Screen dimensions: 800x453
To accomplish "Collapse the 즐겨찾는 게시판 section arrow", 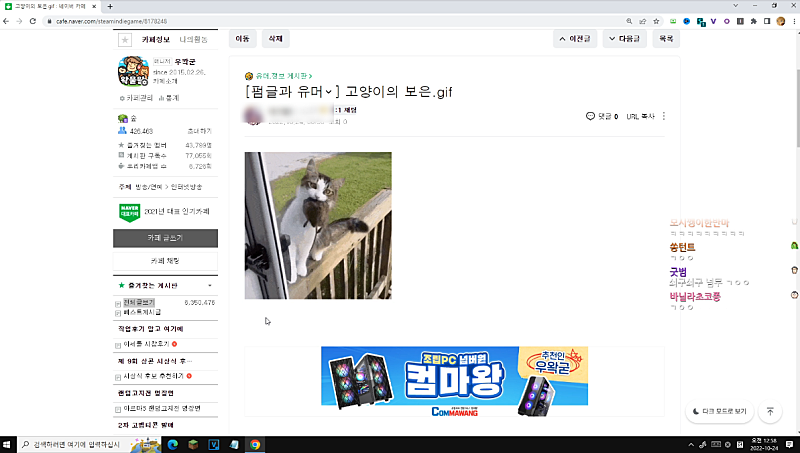I will click(x=210, y=286).
